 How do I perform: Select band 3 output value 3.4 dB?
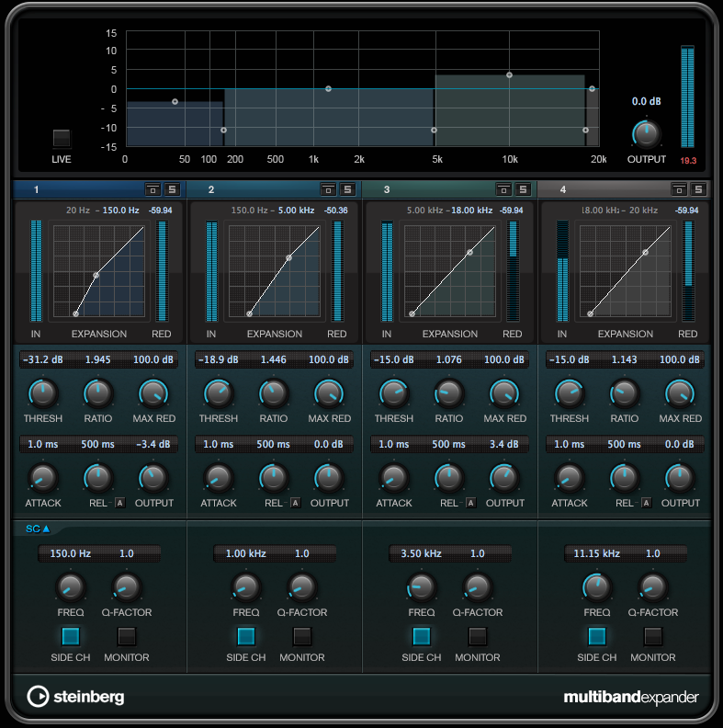504,444
